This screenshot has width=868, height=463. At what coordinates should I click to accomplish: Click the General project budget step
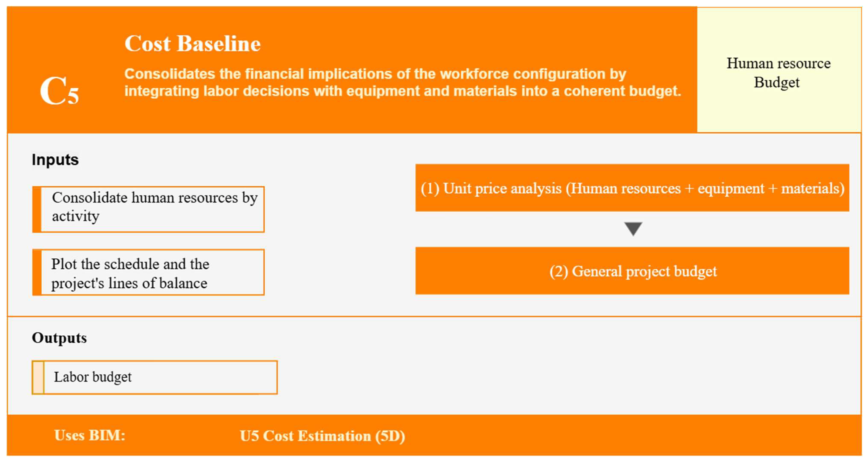(632, 271)
